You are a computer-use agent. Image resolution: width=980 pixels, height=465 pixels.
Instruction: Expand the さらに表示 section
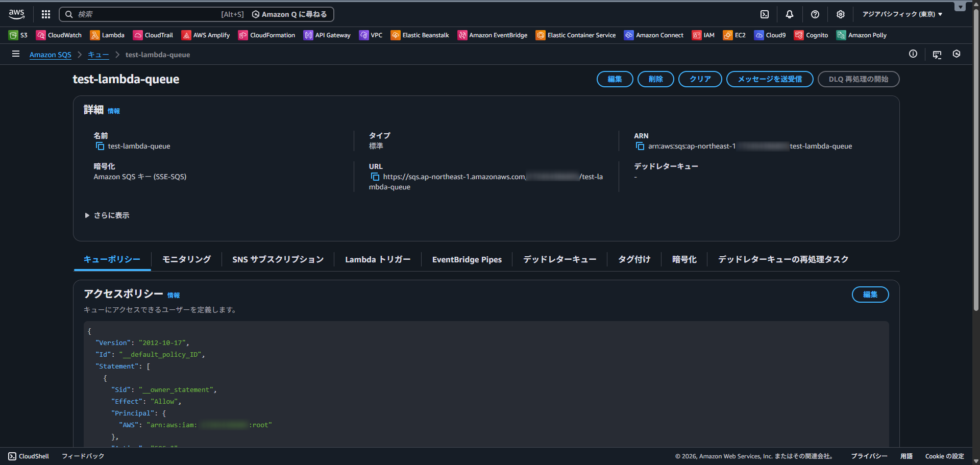coord(107,215)
